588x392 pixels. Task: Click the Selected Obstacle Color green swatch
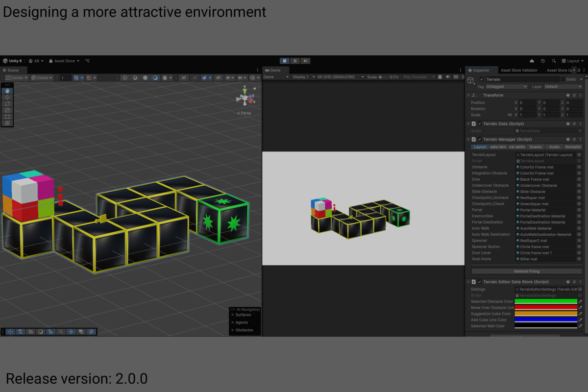tap(545, 301)
